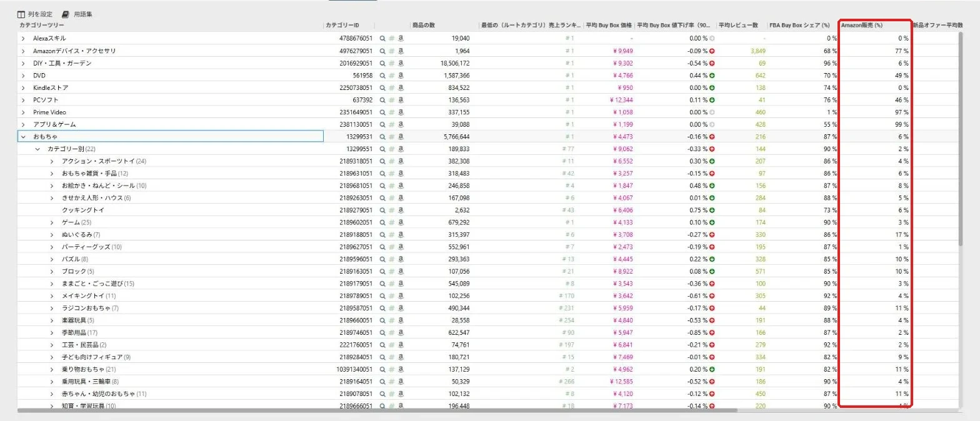
Task: Click the search icon in the おもちゃ row
Action: click(382, 136)
